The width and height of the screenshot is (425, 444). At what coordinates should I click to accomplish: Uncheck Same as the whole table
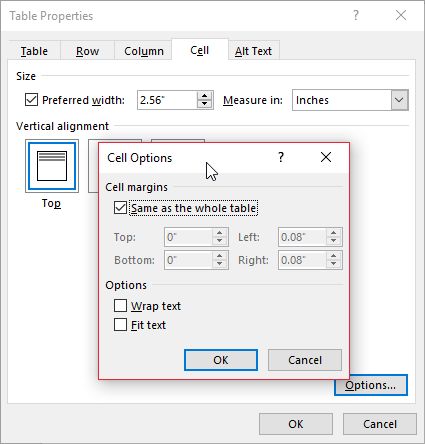click(120, 208)
